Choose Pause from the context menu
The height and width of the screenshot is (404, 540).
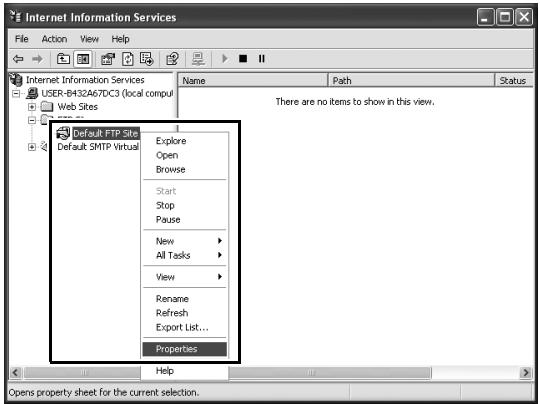coord(185,219)
